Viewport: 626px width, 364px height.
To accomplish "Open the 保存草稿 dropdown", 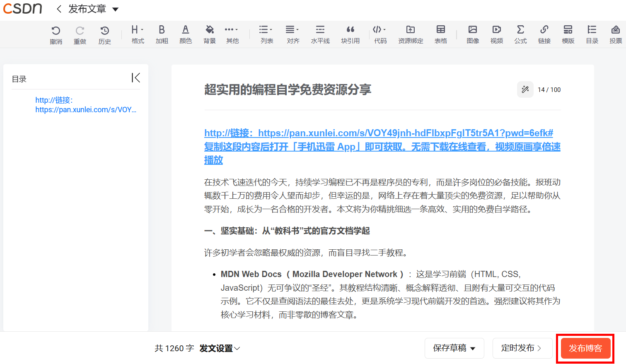I will [454, 348].
